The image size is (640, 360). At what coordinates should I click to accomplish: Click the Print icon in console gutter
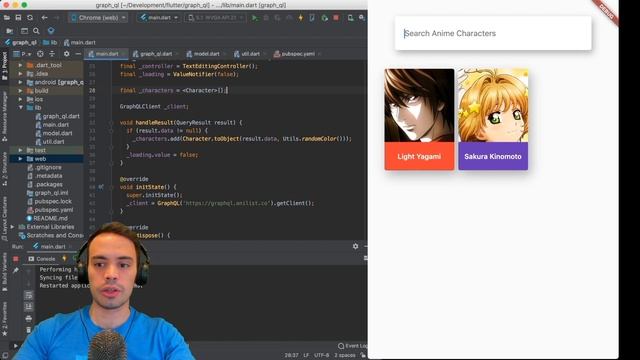click(x=29, y=318)
